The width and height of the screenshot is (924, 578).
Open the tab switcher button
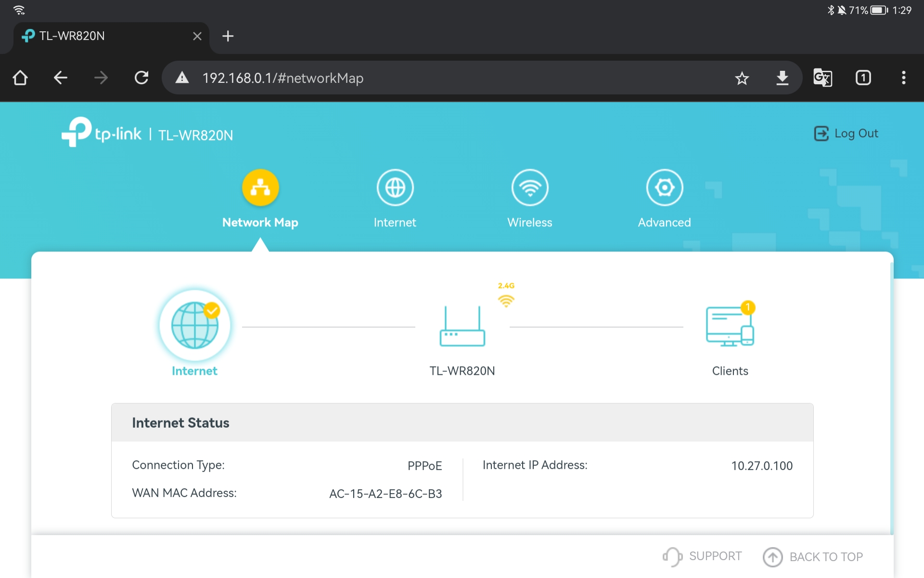pyautogui.click(x=863, y=78)
